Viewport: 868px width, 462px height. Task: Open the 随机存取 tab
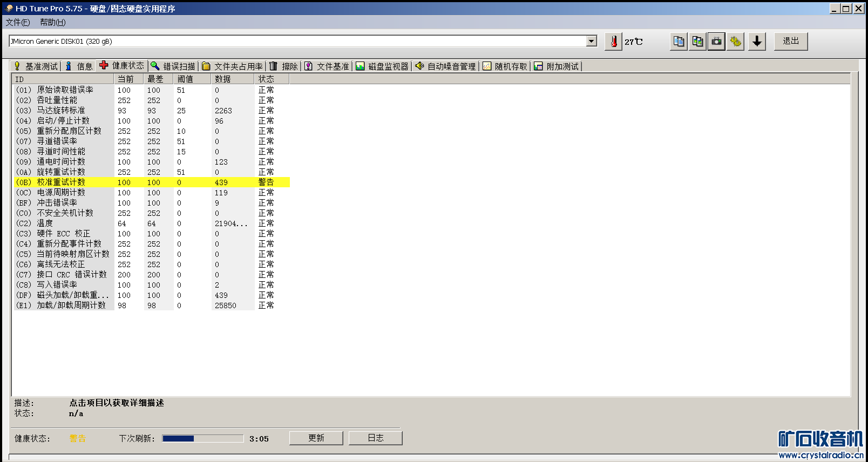coord(505,66)
